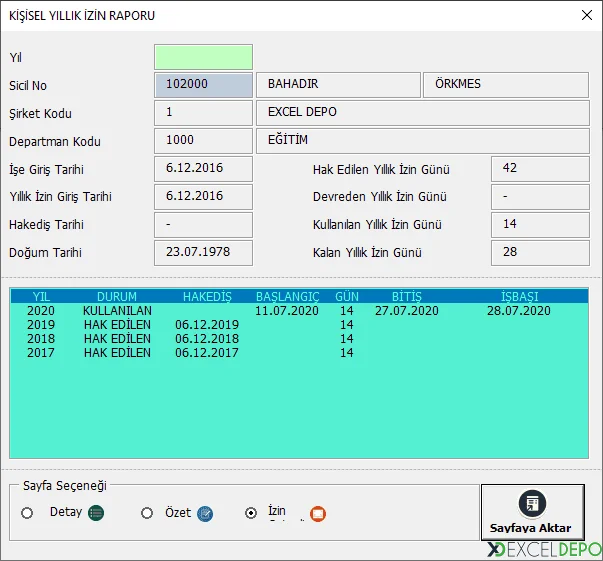Close the Kişisel Yıllık İzin Raporu window
Screen dimensions: 603x561
[585, 15]
